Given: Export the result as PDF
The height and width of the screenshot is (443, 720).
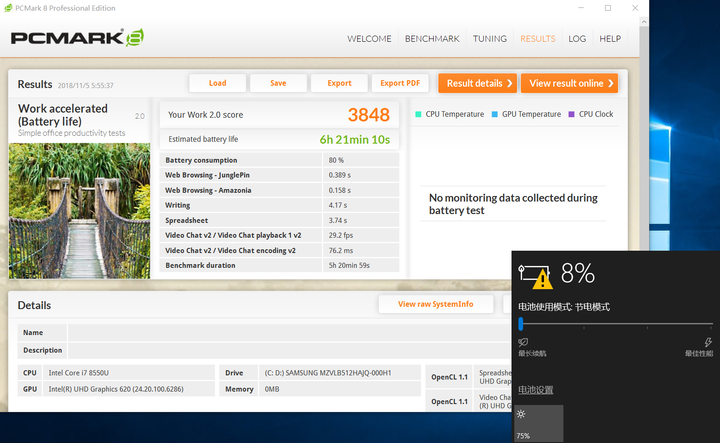Looking at the screenshot, I should (400, 83).
